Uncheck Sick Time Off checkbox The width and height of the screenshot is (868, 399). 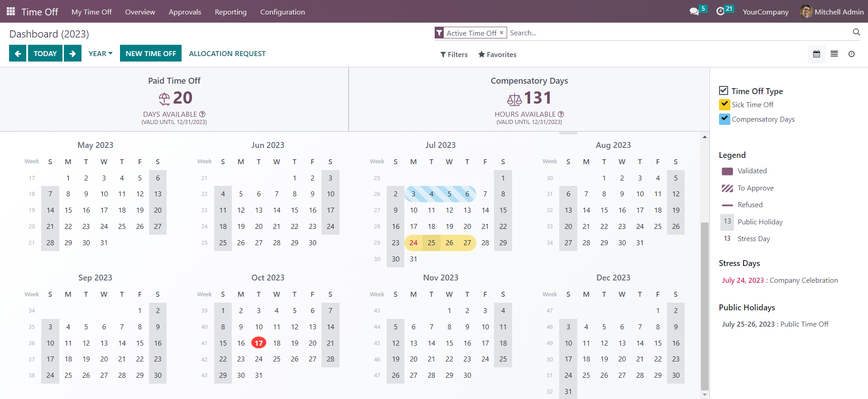coord(724,104)
